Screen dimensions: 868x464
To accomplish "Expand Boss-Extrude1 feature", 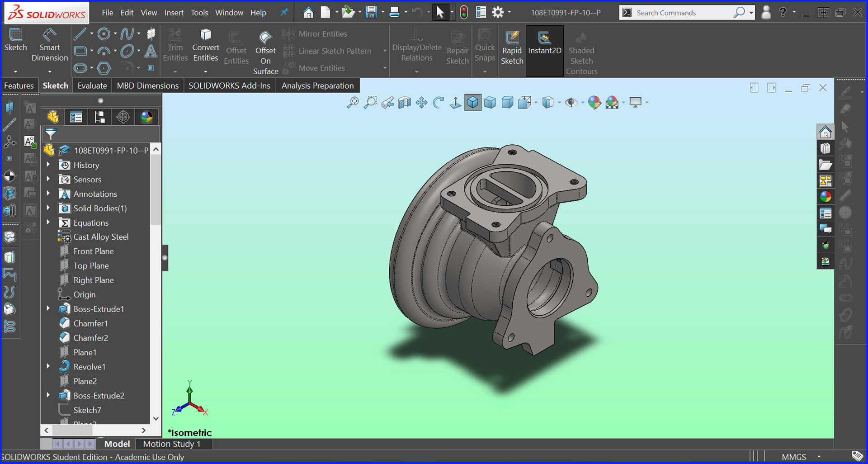I will (48, 308).
